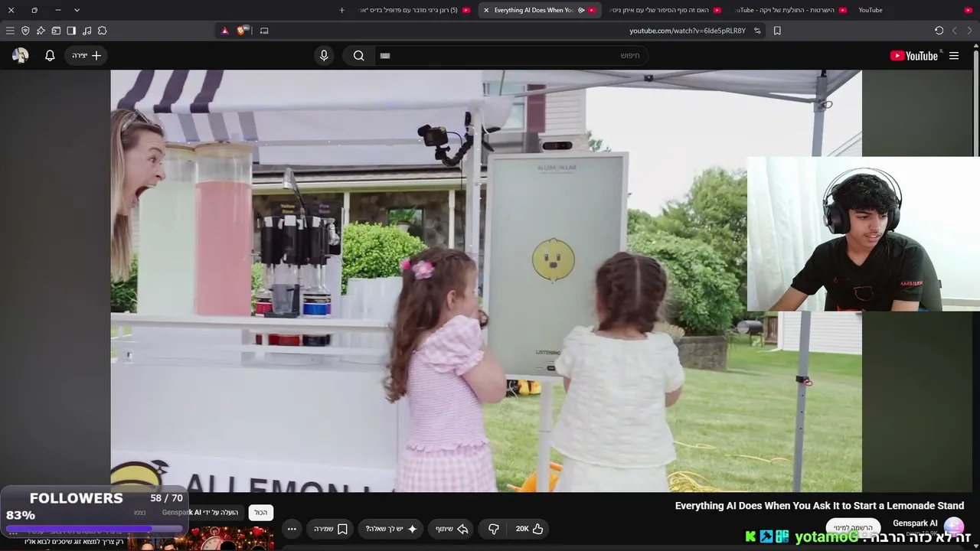
Task: Click the Followers goal progress bar
Action: (95, 528)
